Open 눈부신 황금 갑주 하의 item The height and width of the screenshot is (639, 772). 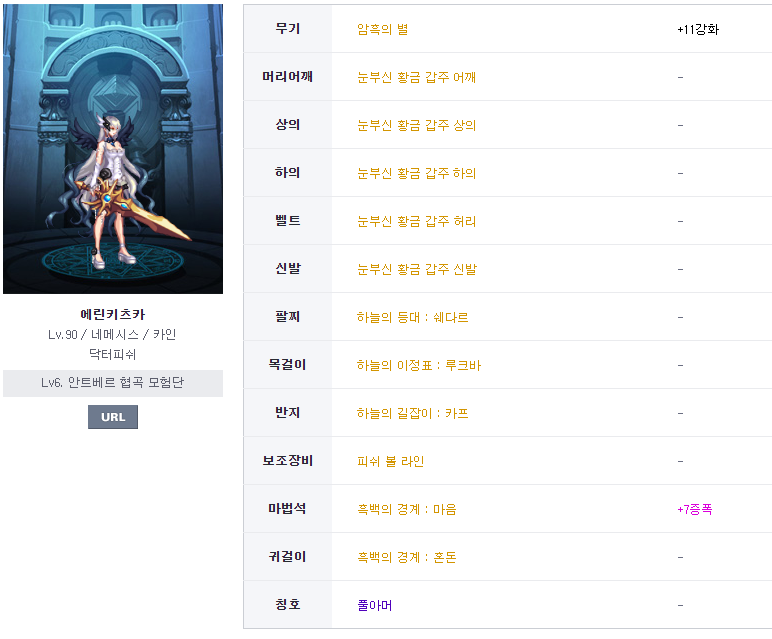(417, 173)
